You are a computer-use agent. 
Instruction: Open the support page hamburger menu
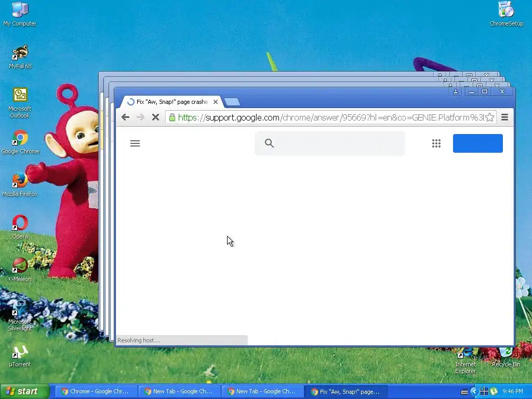[135, 143]
